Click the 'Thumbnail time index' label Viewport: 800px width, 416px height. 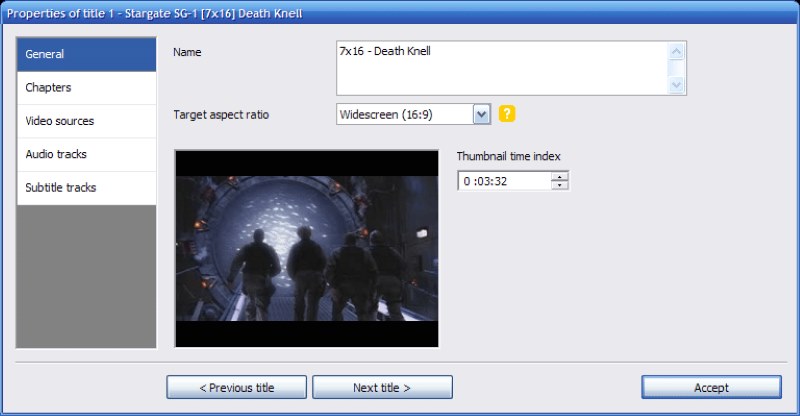(509, 157)
